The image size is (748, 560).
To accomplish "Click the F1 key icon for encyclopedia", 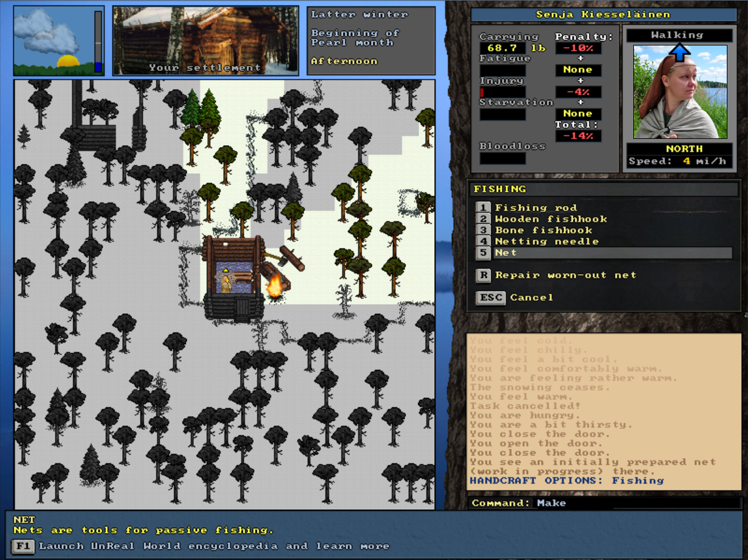I will pyautogui.click(x=22, y=546).
